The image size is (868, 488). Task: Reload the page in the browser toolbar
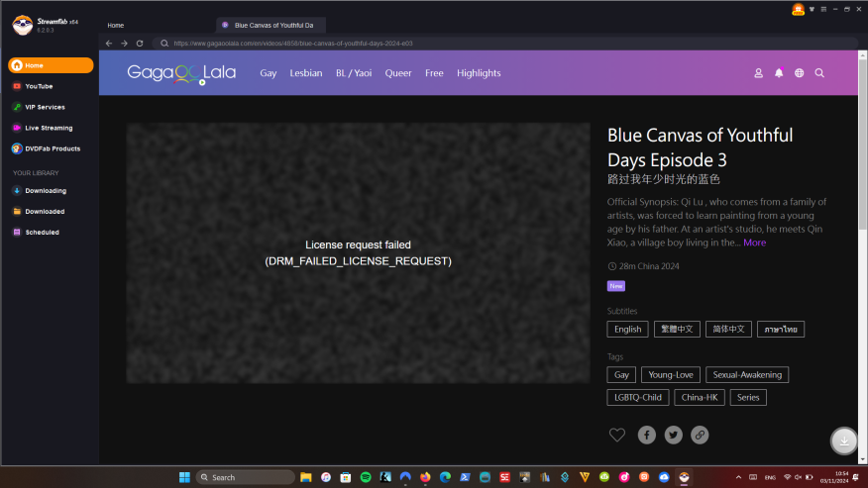point(140,44)
